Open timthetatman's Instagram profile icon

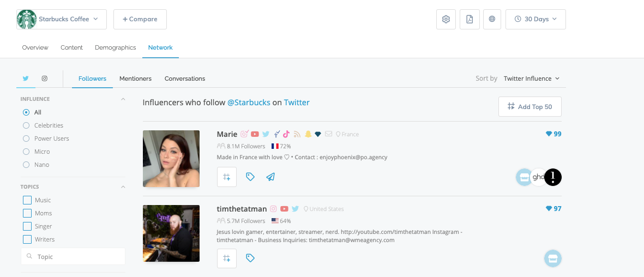point(274,209)
